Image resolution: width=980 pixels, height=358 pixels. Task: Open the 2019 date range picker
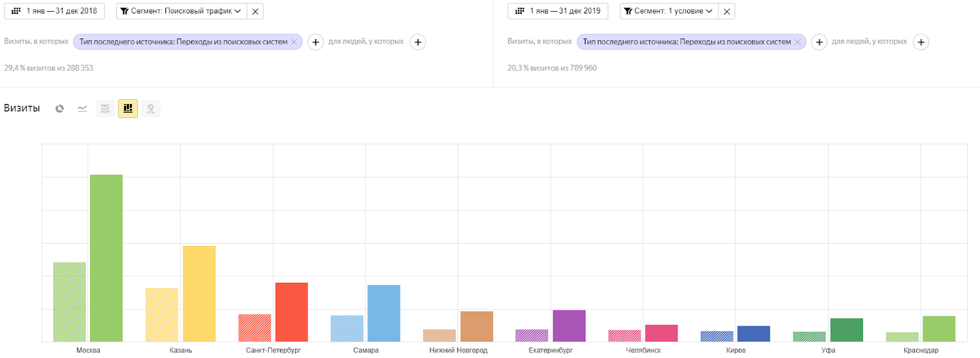[x=557, y=11]
